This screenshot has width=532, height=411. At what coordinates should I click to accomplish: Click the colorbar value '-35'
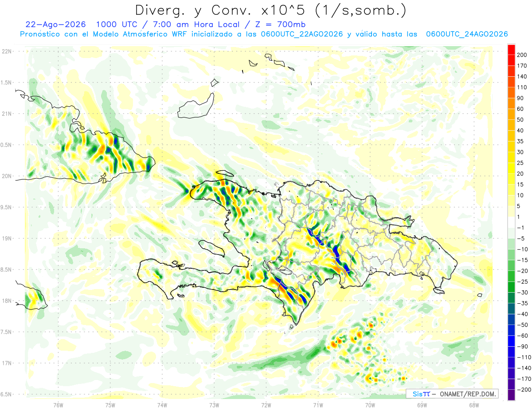point(522,303)
